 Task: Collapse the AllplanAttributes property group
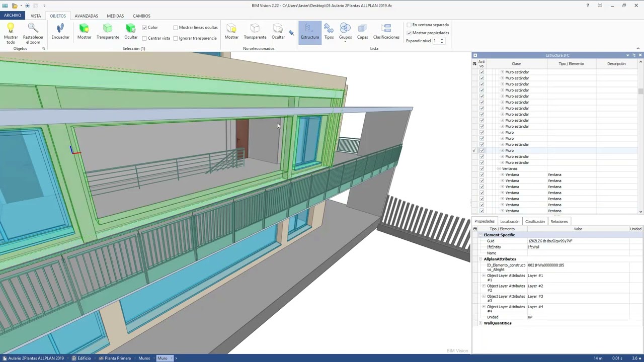480,259
